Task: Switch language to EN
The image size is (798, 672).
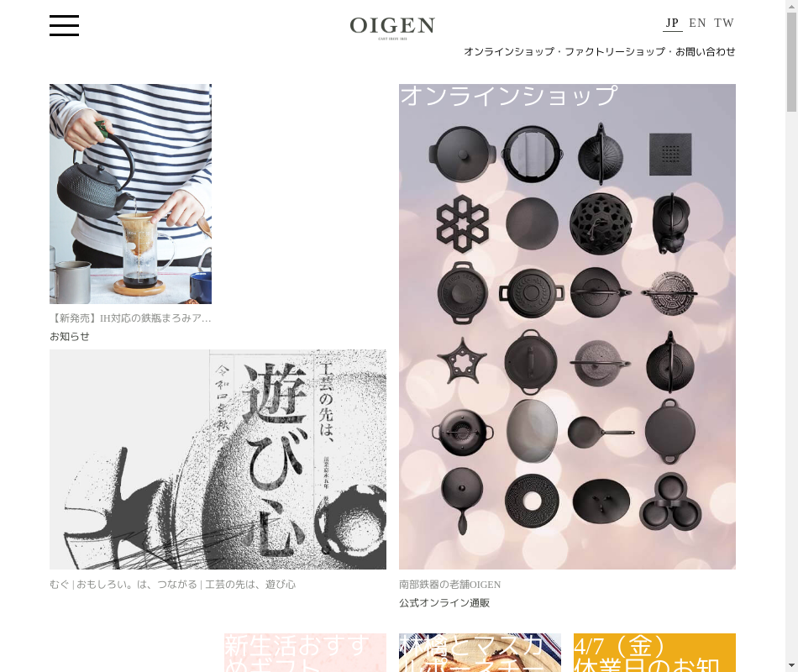Action: 697,23
